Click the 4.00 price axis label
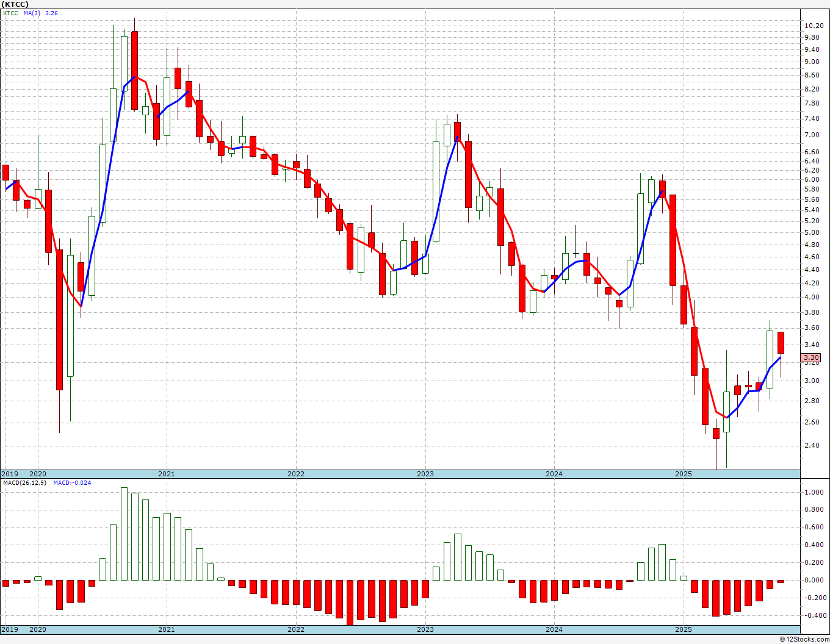Viewport: 830px width, 644px height. point(812,297)
